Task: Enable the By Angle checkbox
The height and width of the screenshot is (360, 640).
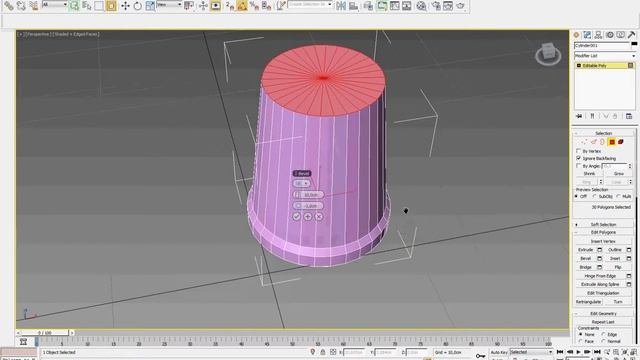Action: (x=578, y=166)
